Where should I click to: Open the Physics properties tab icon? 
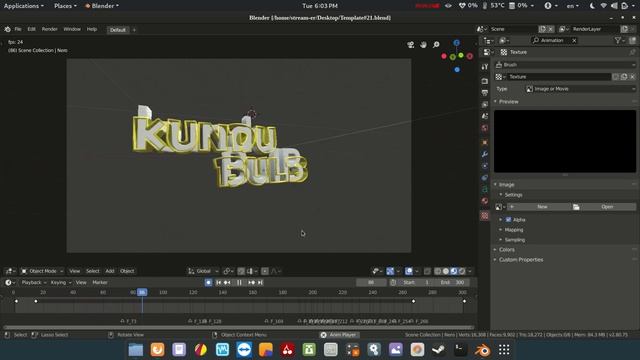point(484,178)
